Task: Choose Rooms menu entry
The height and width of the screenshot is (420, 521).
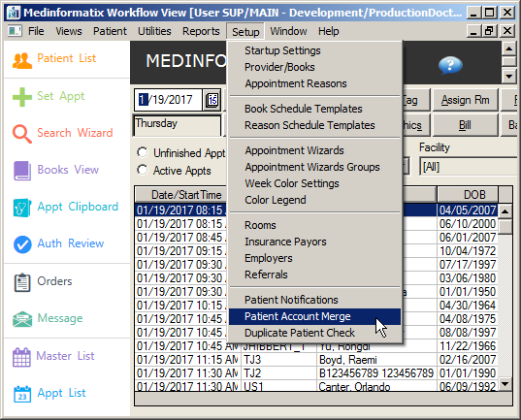Action: pyautogui.click(x=314, y=225)
